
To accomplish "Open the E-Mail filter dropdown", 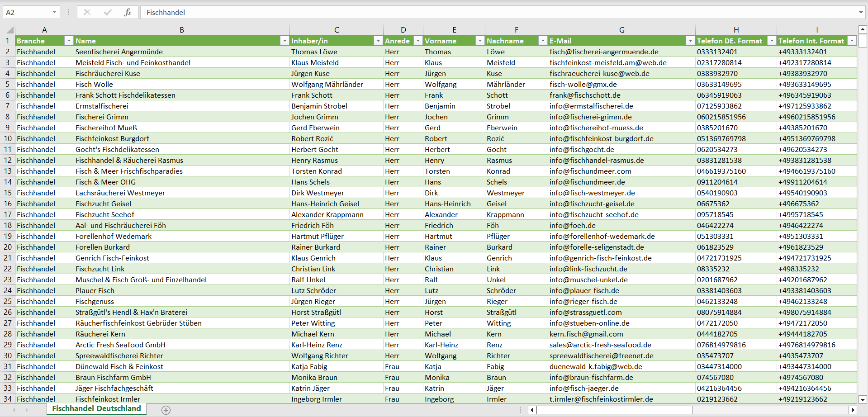I will click(690, 41).
